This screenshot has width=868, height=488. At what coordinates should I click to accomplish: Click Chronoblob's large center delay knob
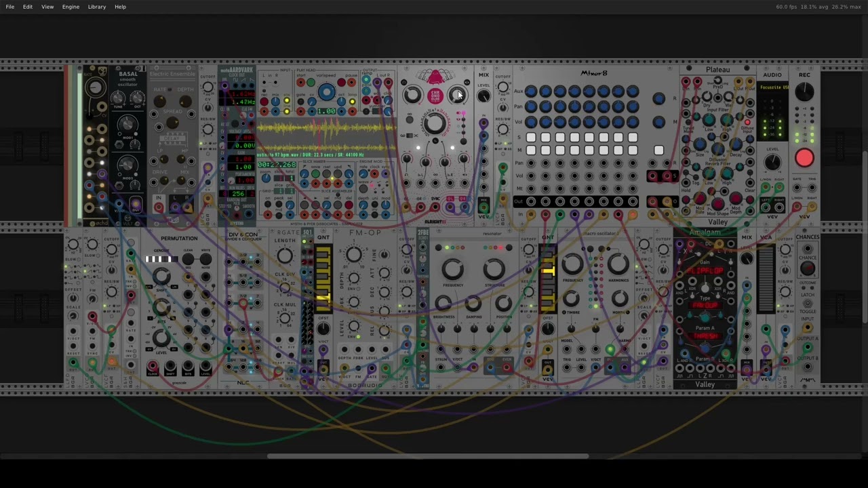(x=435, y=123)
